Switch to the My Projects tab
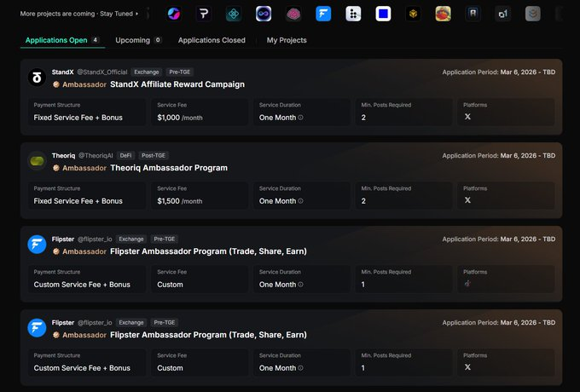The height and width of the screenshot is (392, 580). pos(287,40)
